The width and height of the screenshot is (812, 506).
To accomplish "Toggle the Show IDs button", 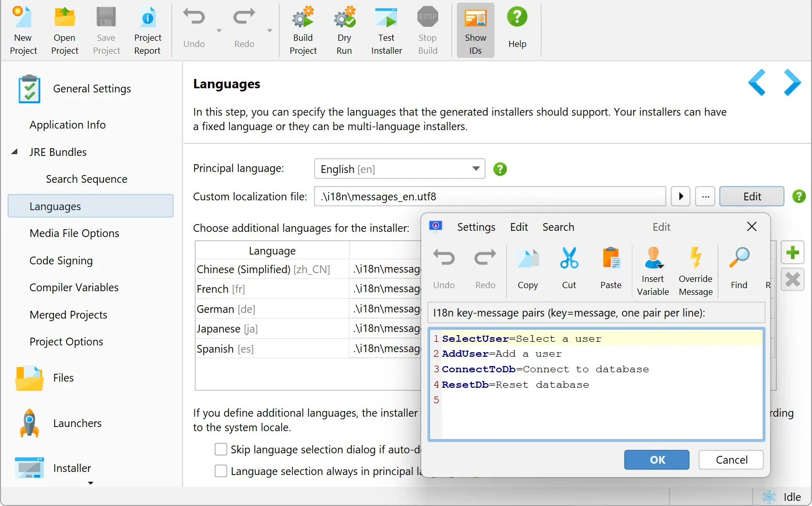I will [x=475, y=30].
